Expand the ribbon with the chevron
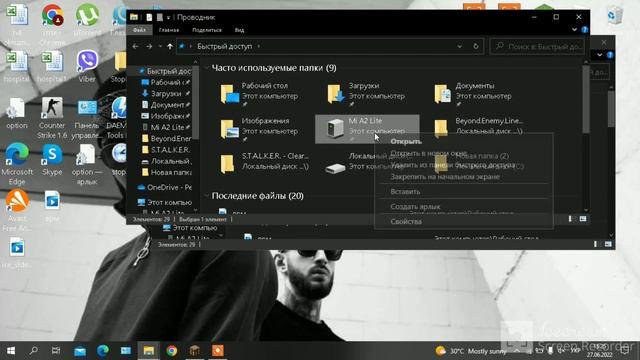Screen dimensions: 640x360 pos(574,30)
